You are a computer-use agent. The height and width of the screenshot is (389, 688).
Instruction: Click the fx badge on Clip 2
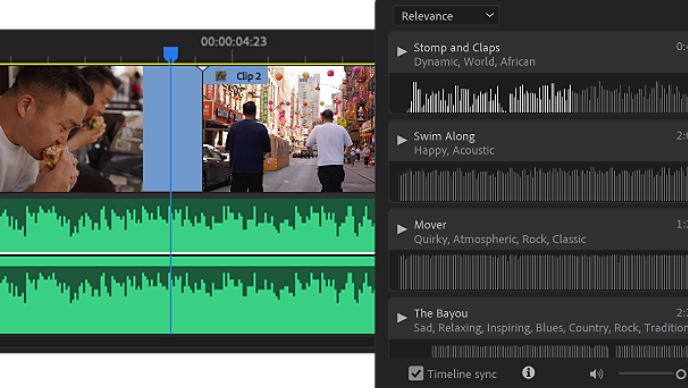[221, 76]
